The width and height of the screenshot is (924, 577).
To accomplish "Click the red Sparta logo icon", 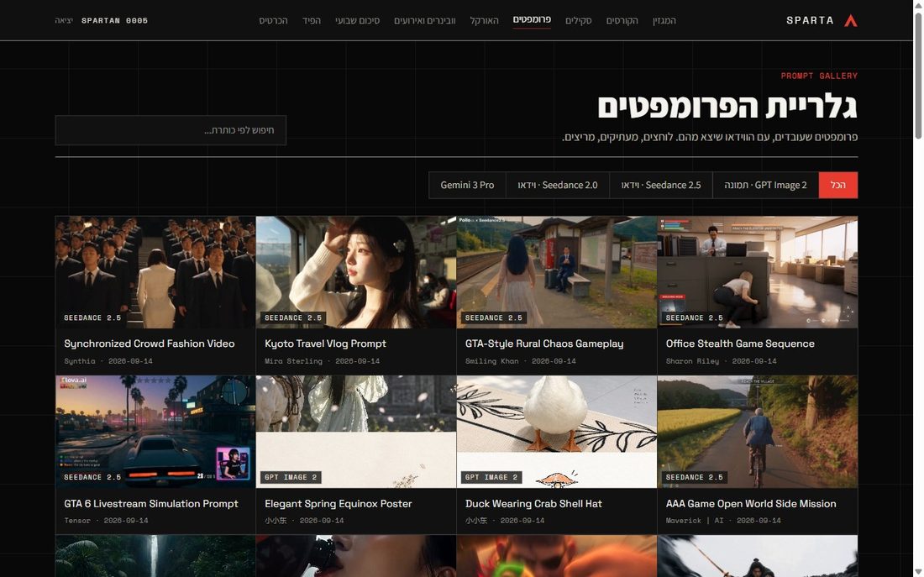I will click(x=850, y=21).
